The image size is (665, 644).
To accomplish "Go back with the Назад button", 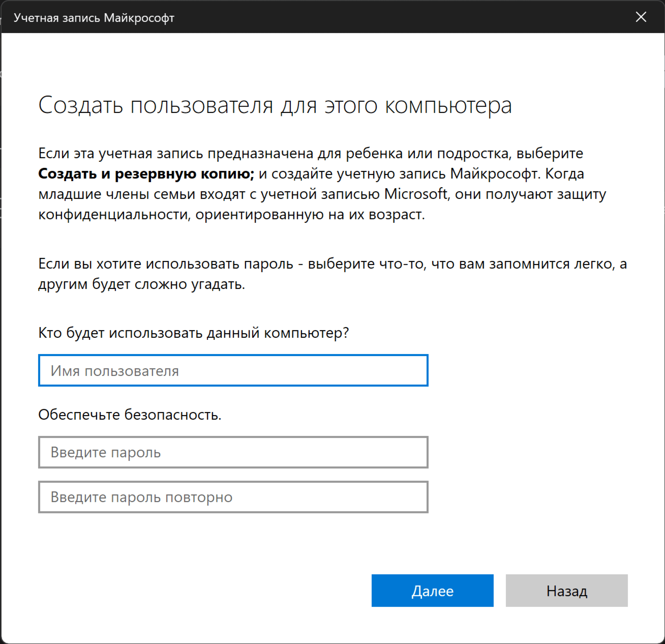I will click(566, 591).
